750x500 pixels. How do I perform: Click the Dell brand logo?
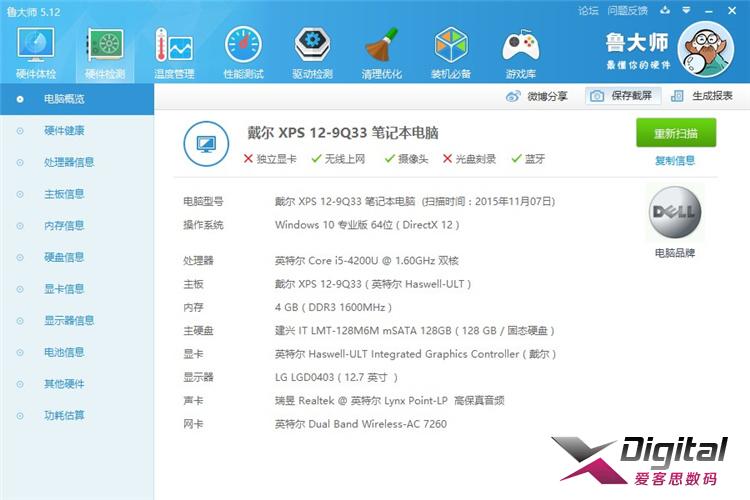[675, 212]
